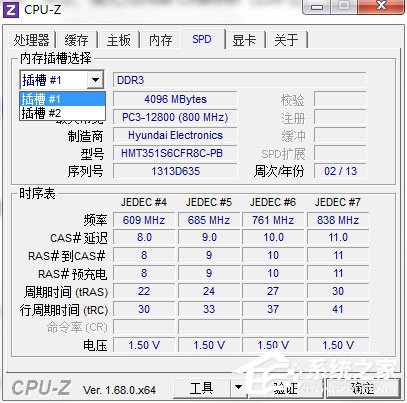Minimize the CPU-Z window
The width and height of the screenshot is (407, 403).
pos(317,6)
